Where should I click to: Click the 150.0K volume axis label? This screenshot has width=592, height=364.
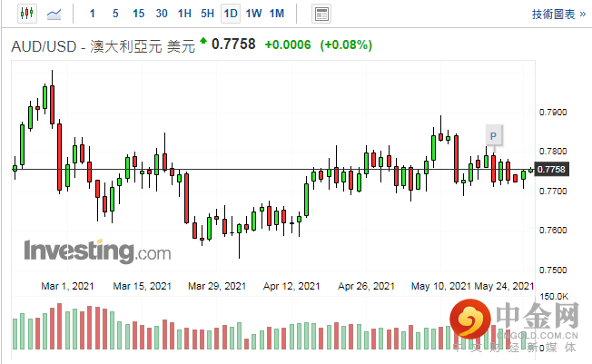(x=554, y=297)
